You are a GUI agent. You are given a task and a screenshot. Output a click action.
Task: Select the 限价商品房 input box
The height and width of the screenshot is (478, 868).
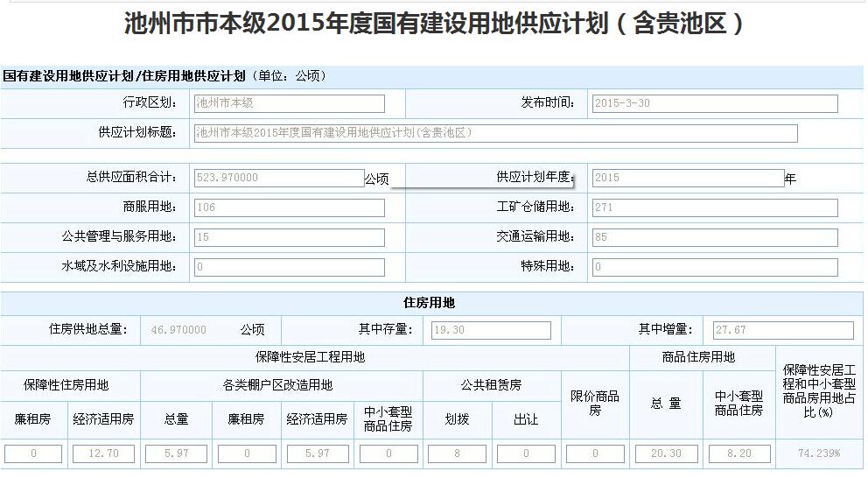(x=595, y=453)
